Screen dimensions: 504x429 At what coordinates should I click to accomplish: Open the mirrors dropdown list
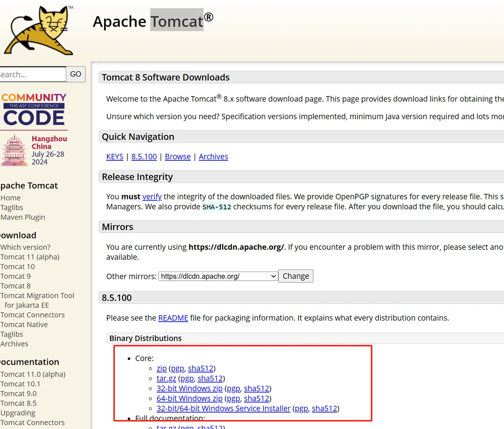[218, 276]
